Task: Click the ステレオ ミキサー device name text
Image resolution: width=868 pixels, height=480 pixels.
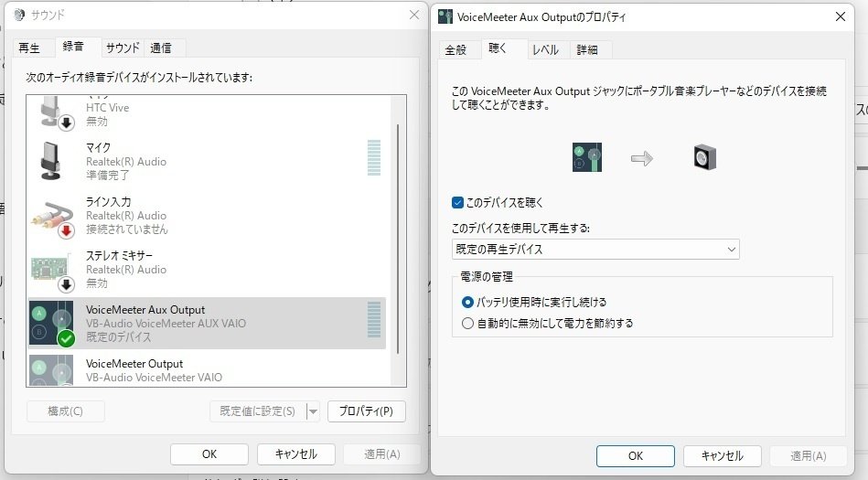Action: coord(119,255)
